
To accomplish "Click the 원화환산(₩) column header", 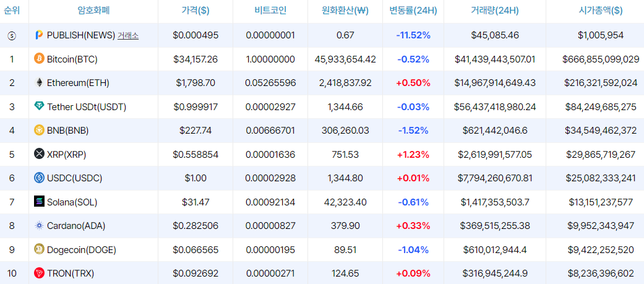I will pyautogui.click(x=345, y=11).
